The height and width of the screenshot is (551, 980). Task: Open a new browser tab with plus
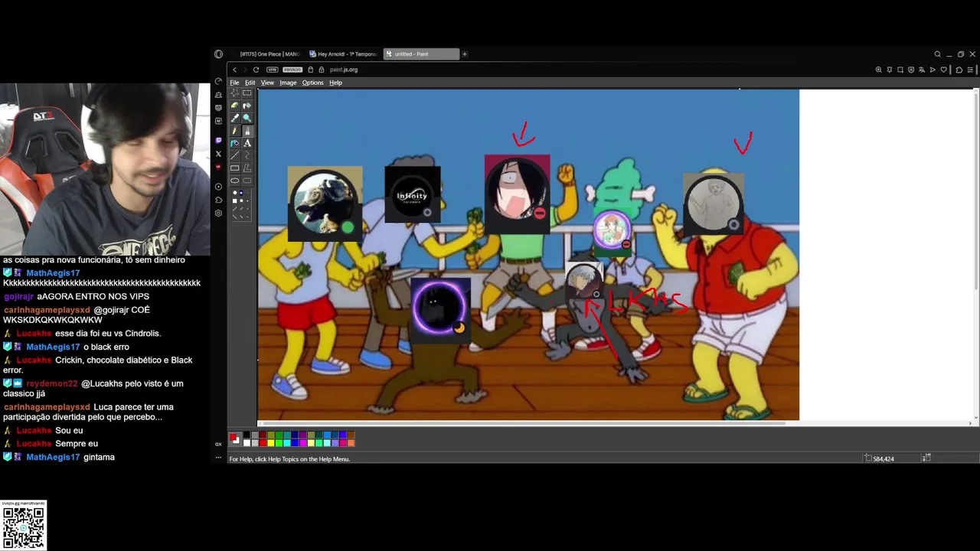[x=465, y=54]
